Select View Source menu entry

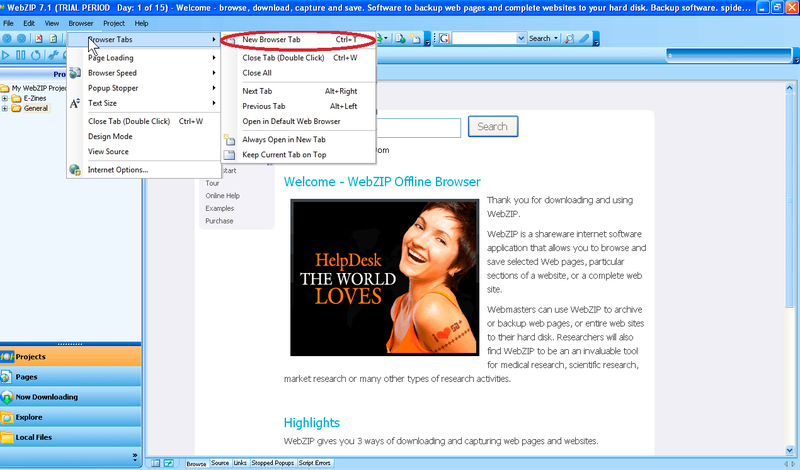click(x=144, y=152)
